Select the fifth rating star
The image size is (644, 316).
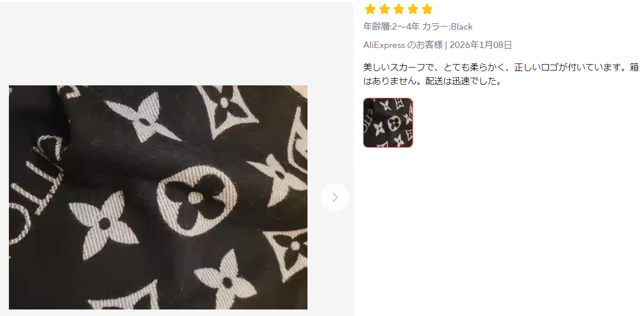coord(428,9)
